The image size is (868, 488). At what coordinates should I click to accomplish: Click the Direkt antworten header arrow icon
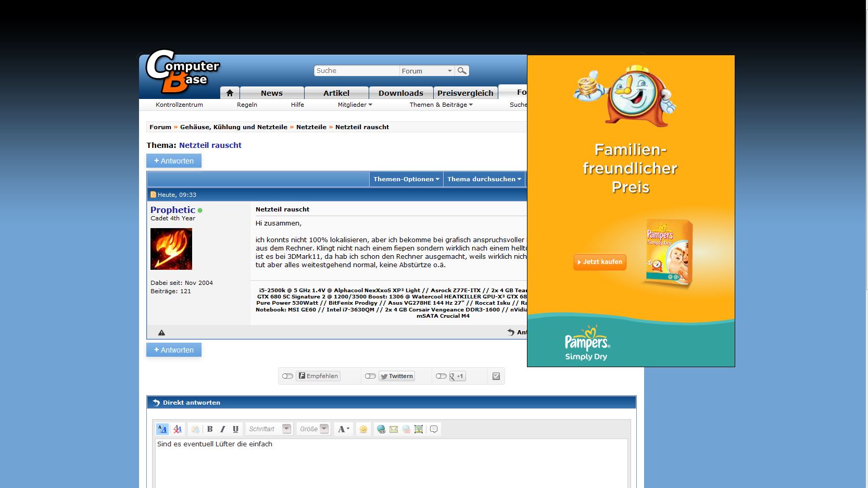(156, 403)
